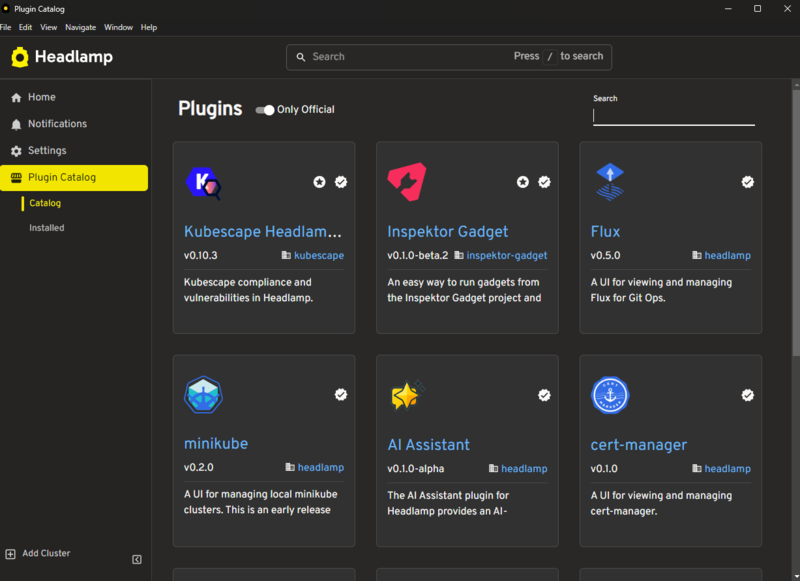Viewport: 800px width, 581px height.
Task: Click the Headlamp logo icon
Action: click(x=20, y=57)
